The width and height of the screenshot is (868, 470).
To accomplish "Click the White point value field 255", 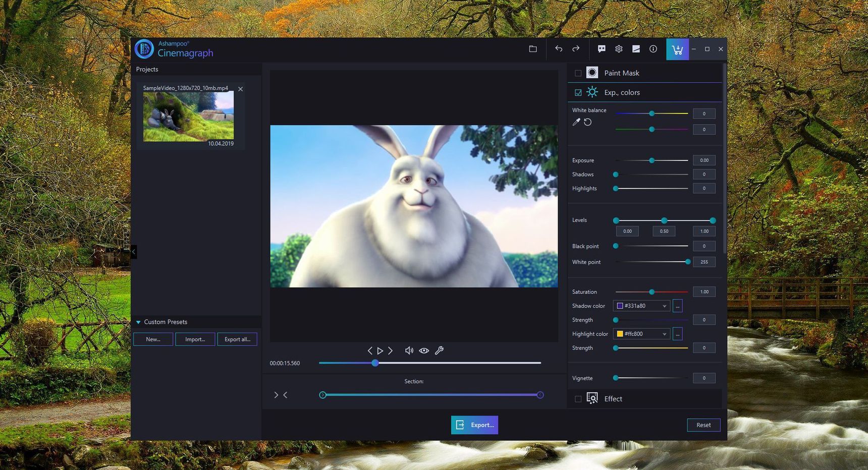I will pyautogui.click(x=704, y=262).
